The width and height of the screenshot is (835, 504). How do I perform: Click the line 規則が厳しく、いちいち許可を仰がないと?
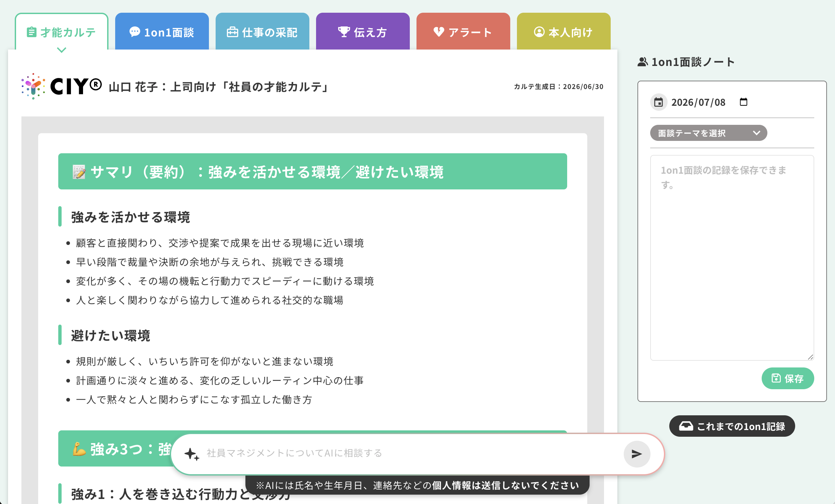(x=204, y=361)
